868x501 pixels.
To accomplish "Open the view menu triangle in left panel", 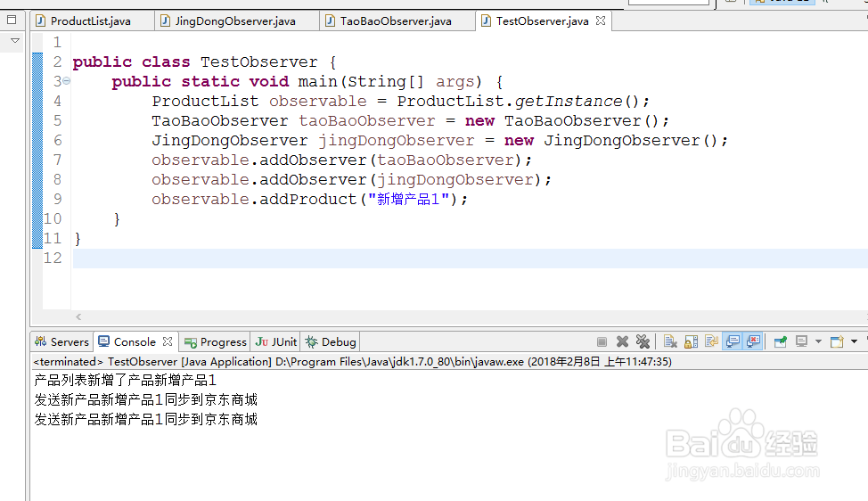I will pyautogui.click(x=15, y=40).
